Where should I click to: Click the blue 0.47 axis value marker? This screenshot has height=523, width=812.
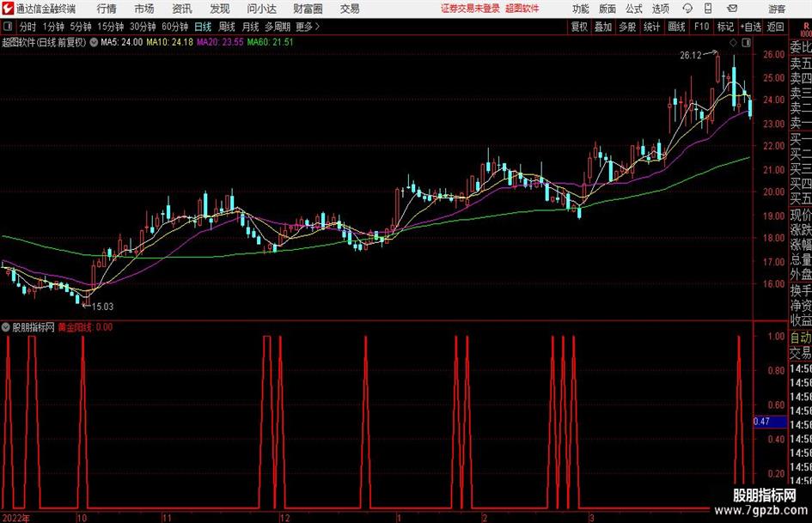point(770,422)
